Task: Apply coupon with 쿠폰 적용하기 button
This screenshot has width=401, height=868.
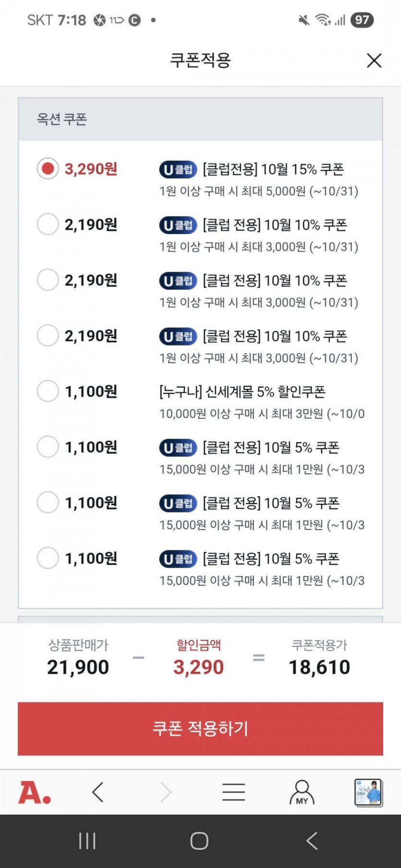Action: point(200,728)
